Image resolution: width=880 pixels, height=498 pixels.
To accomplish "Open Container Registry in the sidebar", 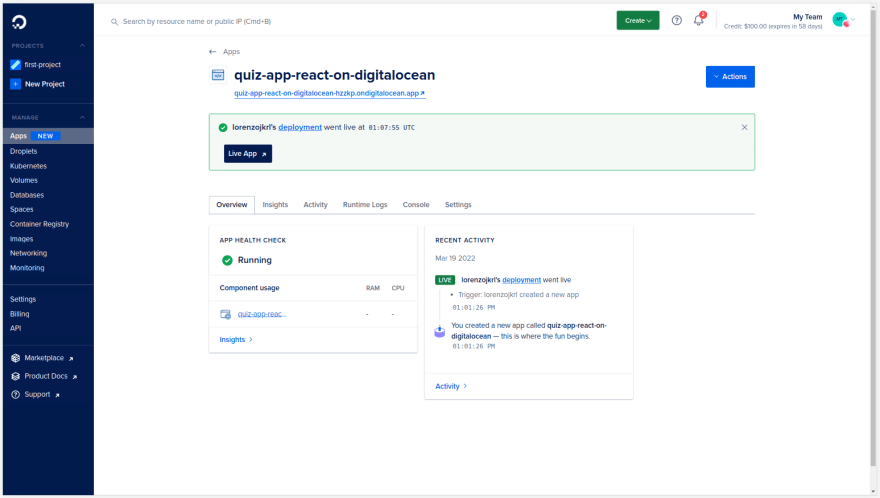I will 39,224.
